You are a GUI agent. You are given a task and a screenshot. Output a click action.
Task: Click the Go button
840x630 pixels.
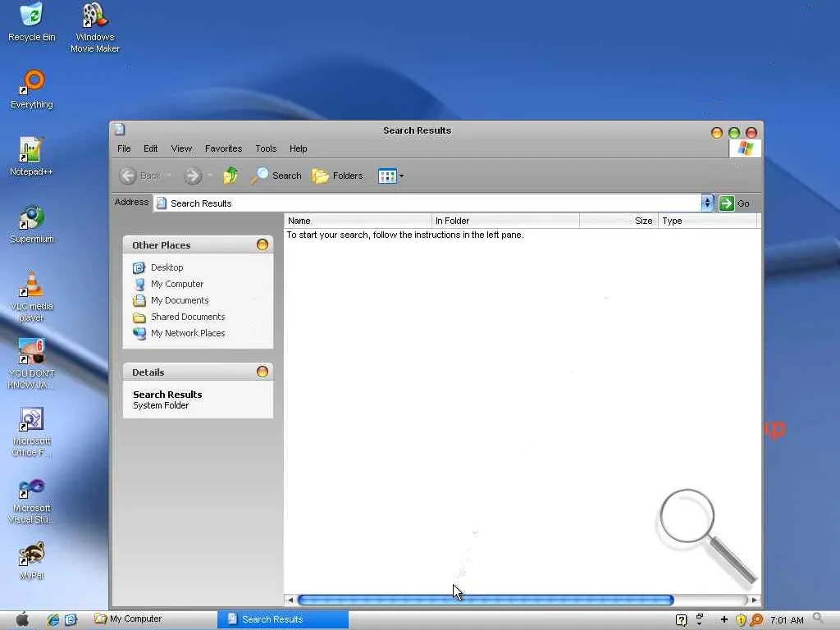point(734,203)
